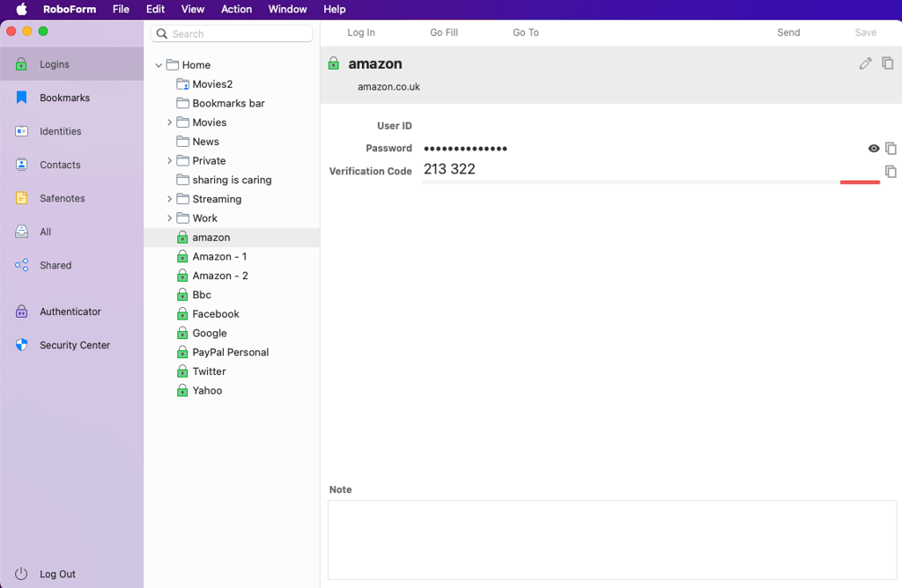Click the masked Password field
The height and width of the screenshot is (588, 902).
(x=465, y=148)
